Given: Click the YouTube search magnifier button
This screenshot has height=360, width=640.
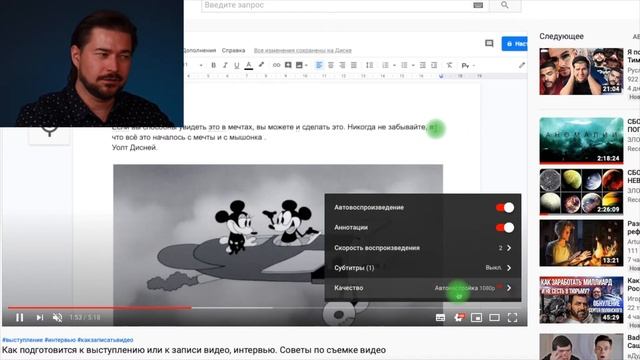Looking at the screenshot, I should (505, 5).
